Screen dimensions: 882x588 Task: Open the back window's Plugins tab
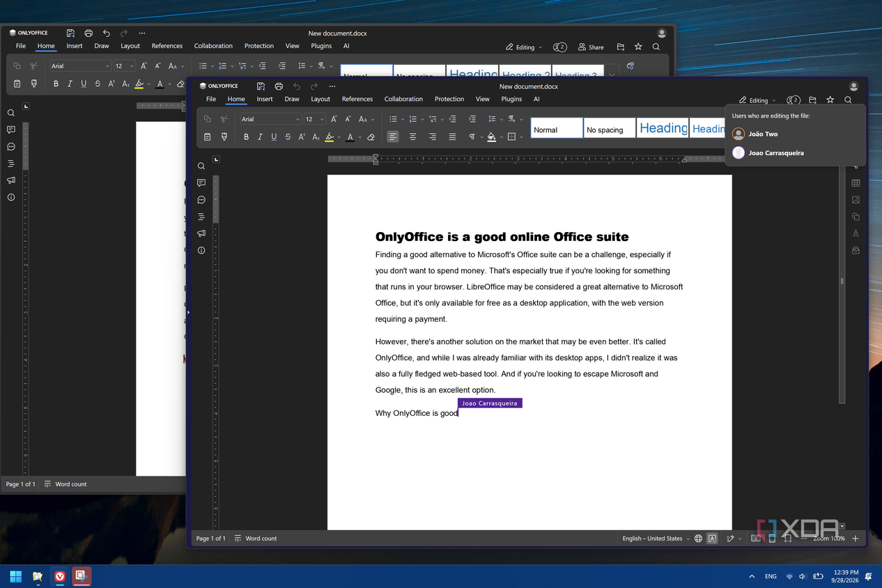click(x=321, y=46)
